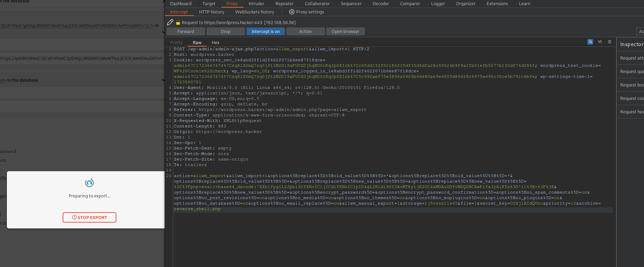Go to the Repeater tab
This screenshot has width=644, height=267.
click(x=284, y=4)
